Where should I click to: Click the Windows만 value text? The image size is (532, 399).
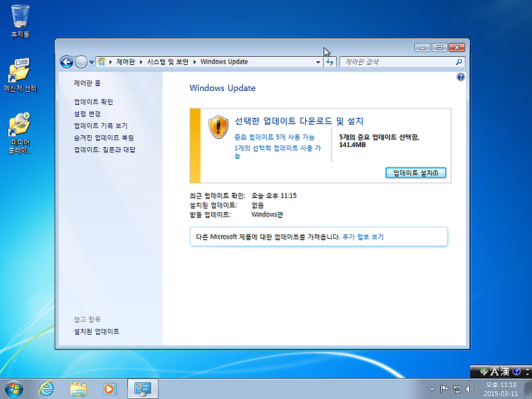[x=267, y=214]
